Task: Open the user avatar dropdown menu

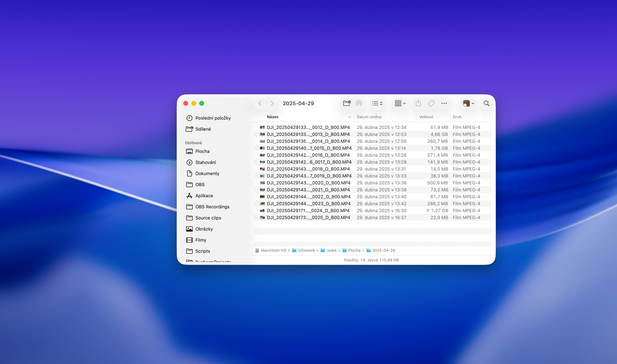Action: coord(468,103)
